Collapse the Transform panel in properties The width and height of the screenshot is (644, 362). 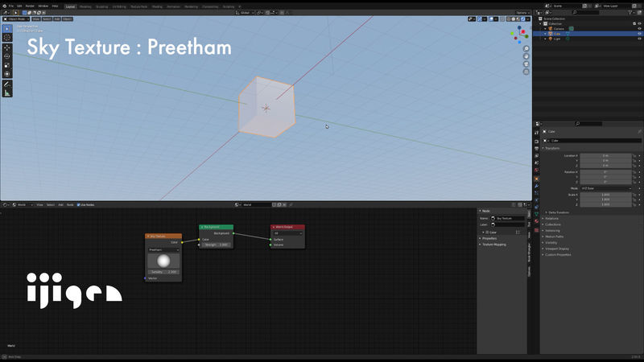552,148
